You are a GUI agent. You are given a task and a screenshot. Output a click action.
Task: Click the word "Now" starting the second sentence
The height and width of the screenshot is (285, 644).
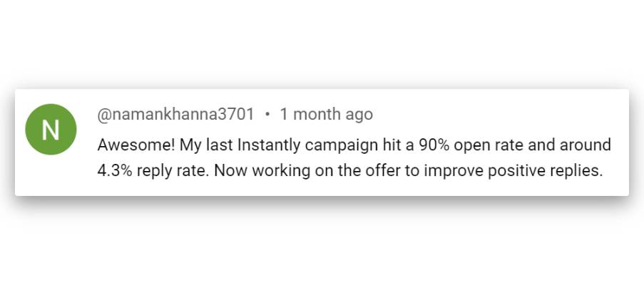click(230, 172)
